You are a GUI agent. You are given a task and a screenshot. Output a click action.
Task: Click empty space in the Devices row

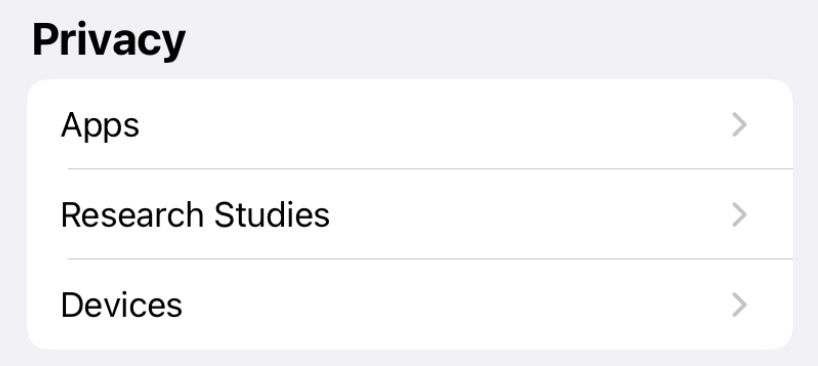tap(456, 305)
